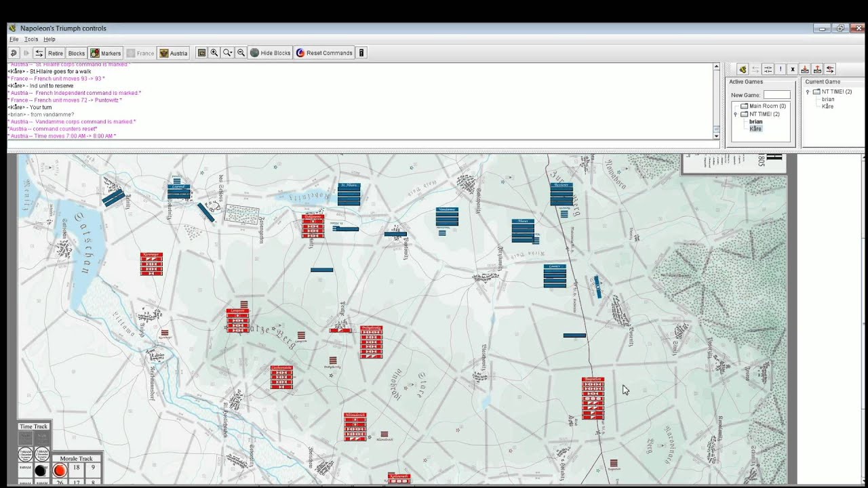
Task: Collapse NT TIME! node in Current Game
Action: coord(808,92)
